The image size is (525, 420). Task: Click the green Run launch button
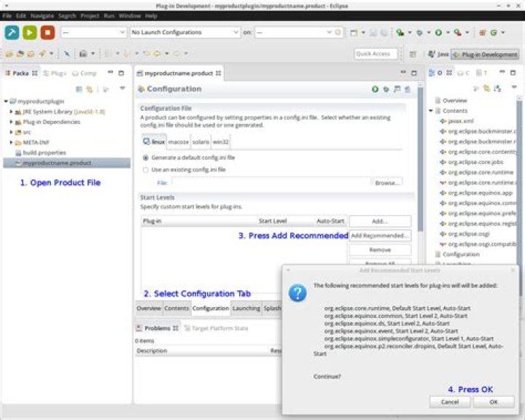(29, 33)
